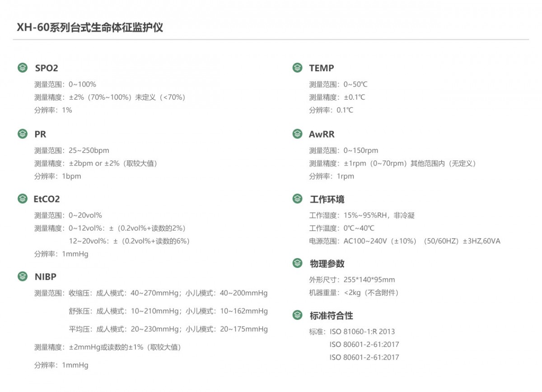
Task: Click the EtCO2 heading
Action: coord(47,199)
